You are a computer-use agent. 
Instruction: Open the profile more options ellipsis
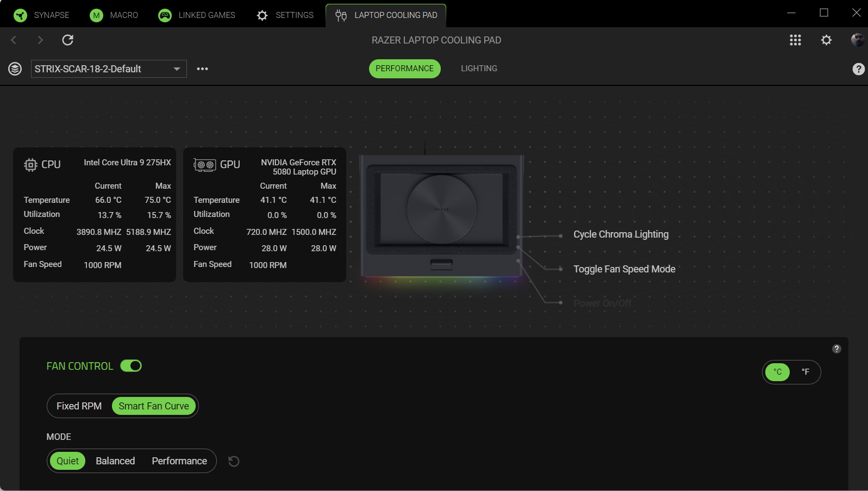[x=203, y=69]
